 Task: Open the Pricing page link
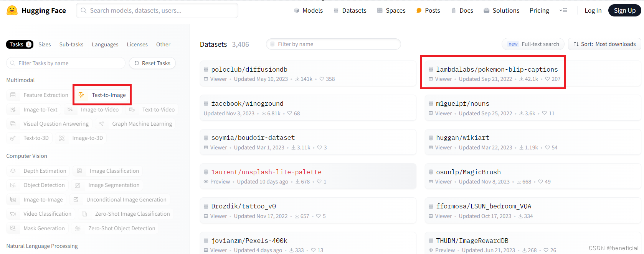pos(539,10)
